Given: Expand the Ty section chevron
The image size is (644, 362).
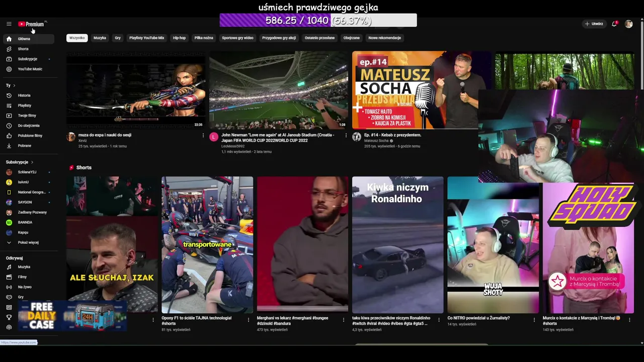Looking at the screenshot, I should 14,85.
